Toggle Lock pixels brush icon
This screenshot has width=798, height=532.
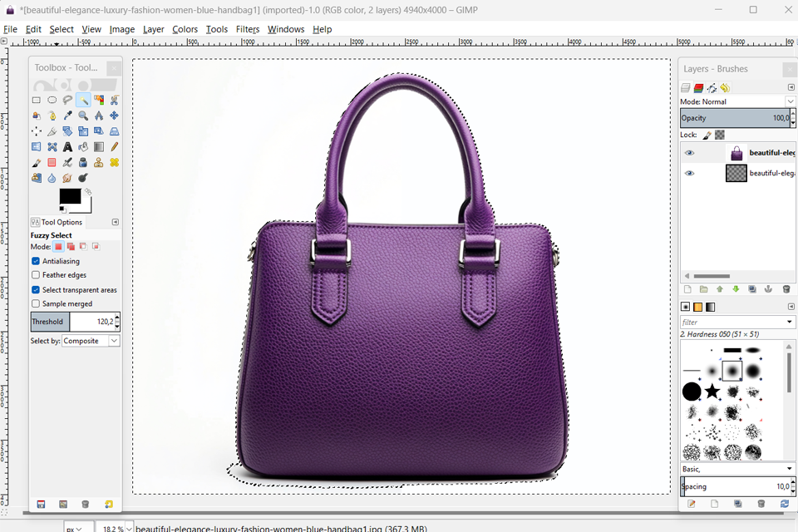[x=707, y=135]
